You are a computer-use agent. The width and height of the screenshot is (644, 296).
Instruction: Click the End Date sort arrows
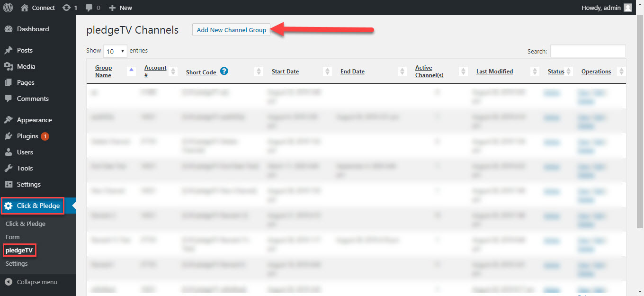[402, 71]
